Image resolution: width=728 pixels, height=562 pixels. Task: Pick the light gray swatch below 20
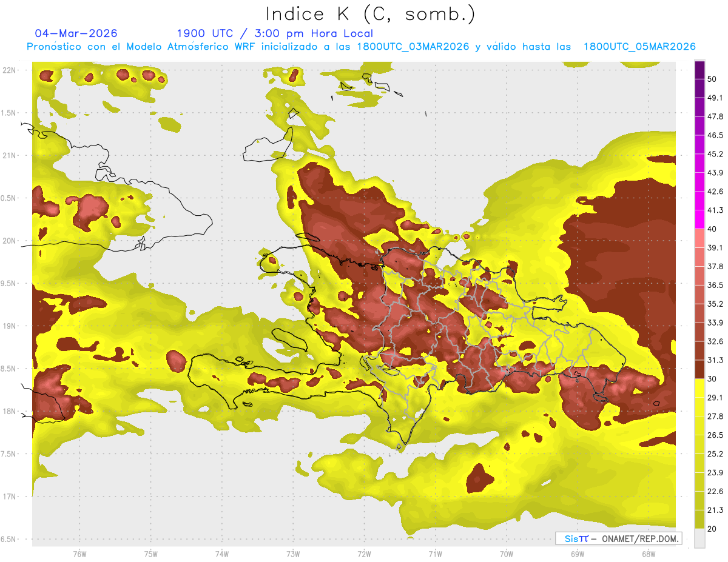point(699,538)
